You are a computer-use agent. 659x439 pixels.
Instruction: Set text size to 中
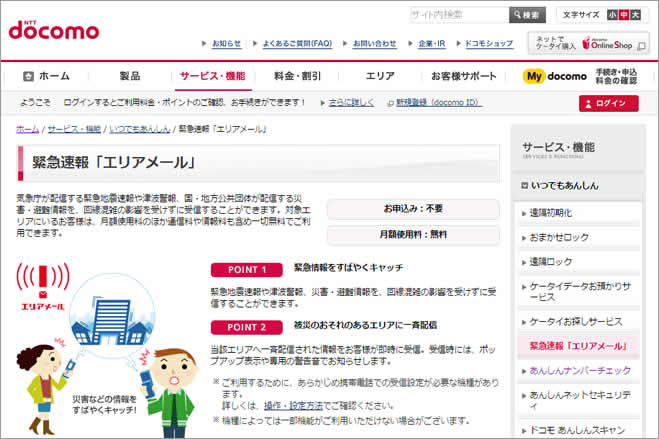tap(624, 15)
